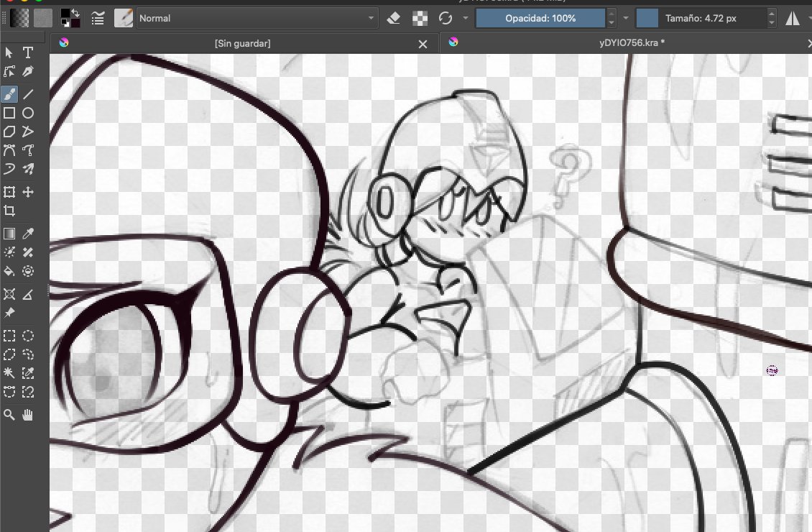Select the Polygon tool
This screenshot has width=812, height=532.
(9, 132)
